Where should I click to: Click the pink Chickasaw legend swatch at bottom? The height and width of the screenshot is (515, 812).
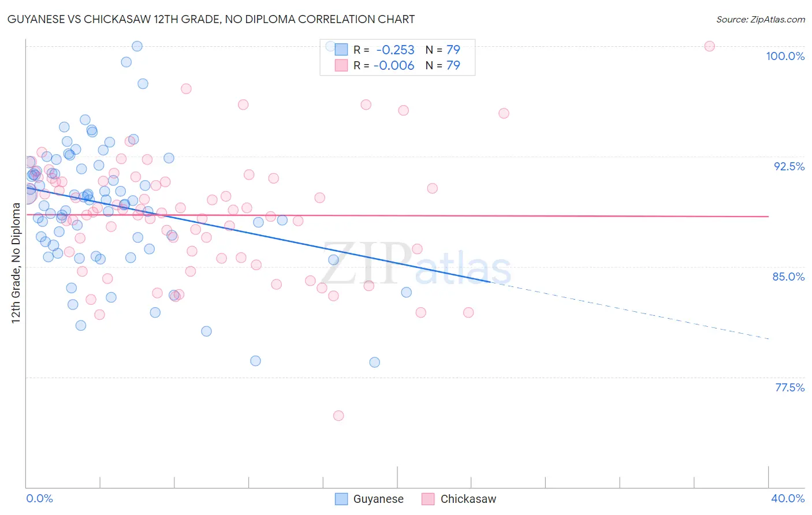coord(428,499)
